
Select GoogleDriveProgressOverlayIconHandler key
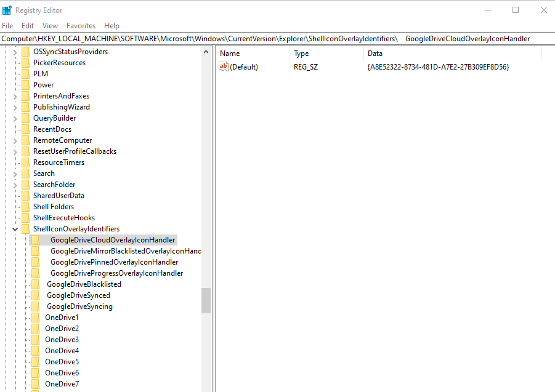pos(117,273)
